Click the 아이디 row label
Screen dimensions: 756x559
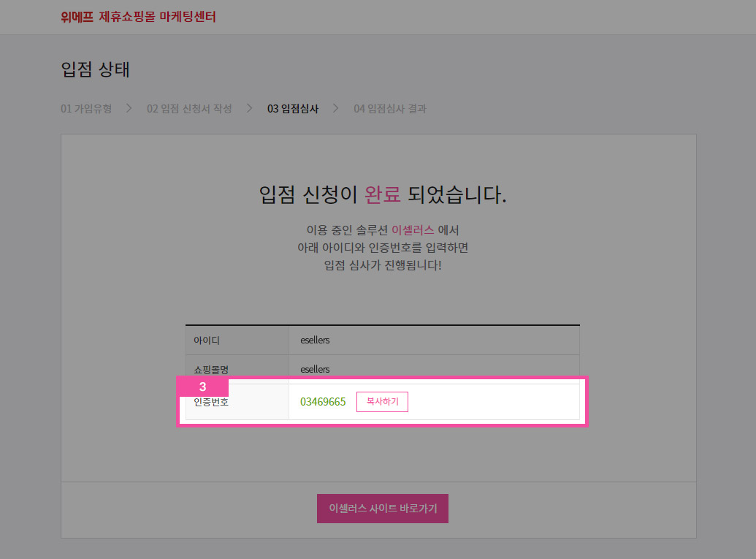(207, 341)
